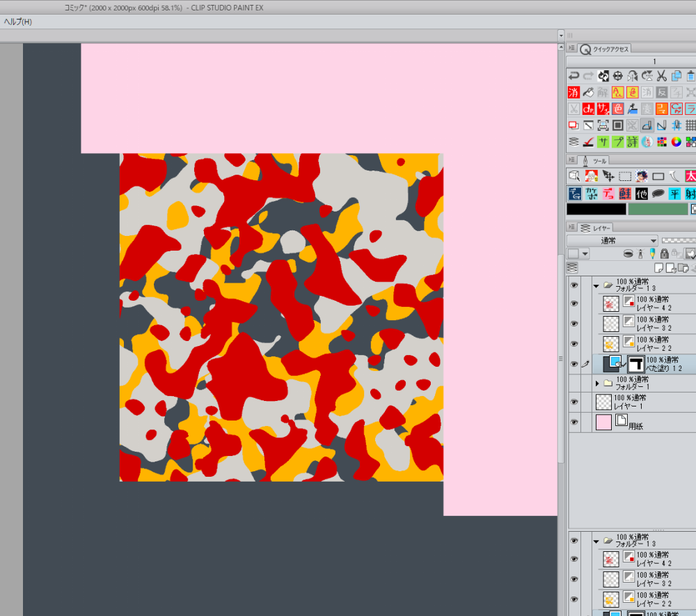Open the Tool panel menu button

pos(571,160)
